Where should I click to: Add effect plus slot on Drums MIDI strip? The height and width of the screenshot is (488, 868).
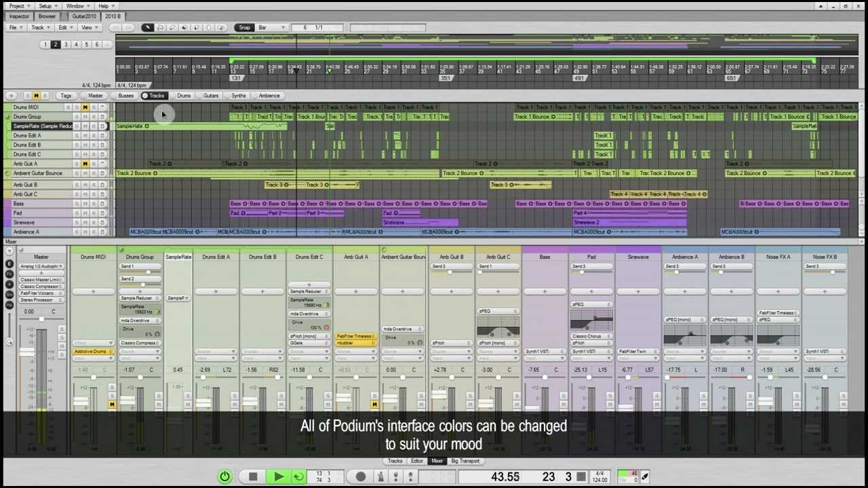point(93,291)
